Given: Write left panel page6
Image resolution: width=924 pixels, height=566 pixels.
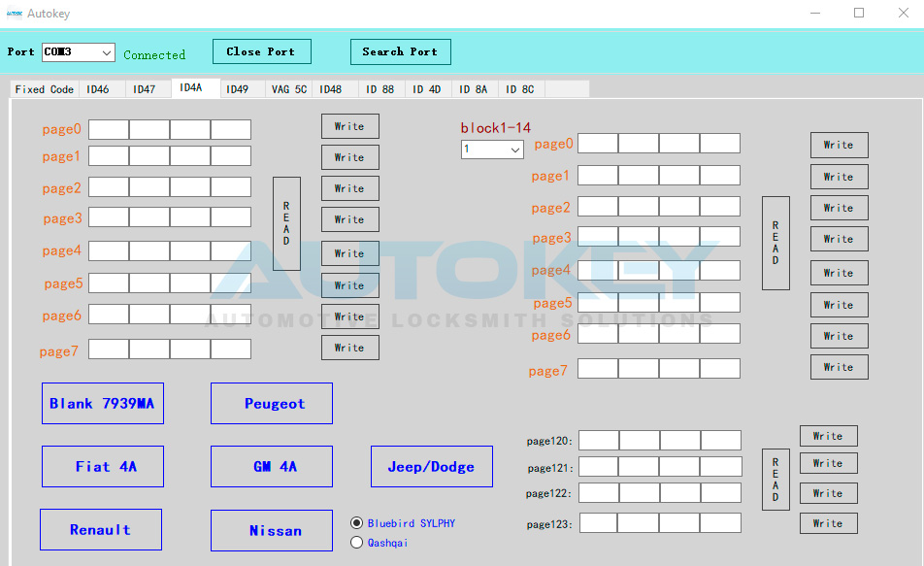Looking at the screenshot, I should pos(350,316).
